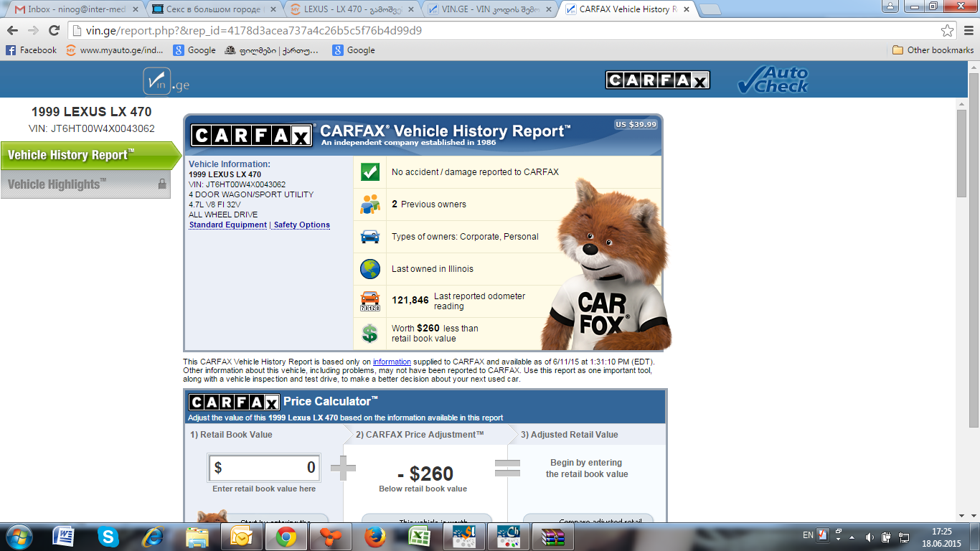Click the '1999 LEXUS LX 470' sidebar heading
This screenshot has height=551, width=980.
92,112
